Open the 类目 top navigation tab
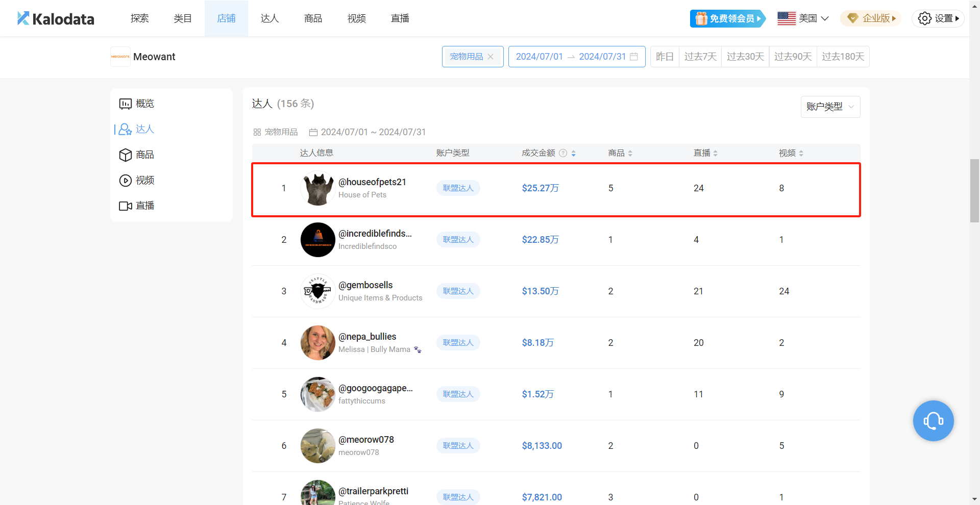This screenshot has width=980, height=505. [x=183, y=18]
